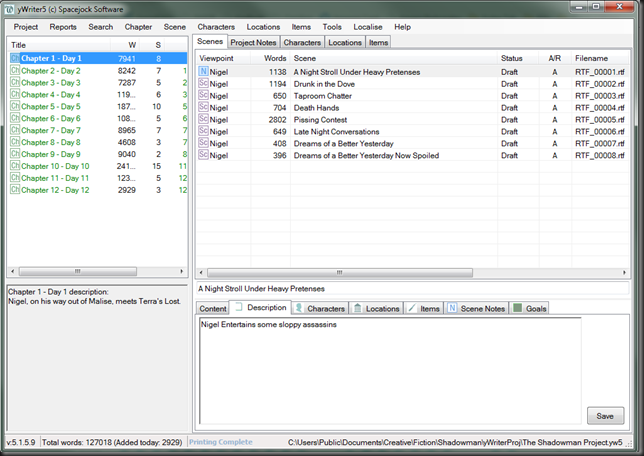Screen dimensions: 644x456
Task: Click the Ch icon beside Chapter 4 - Day 4
Action: click(15, 94)
